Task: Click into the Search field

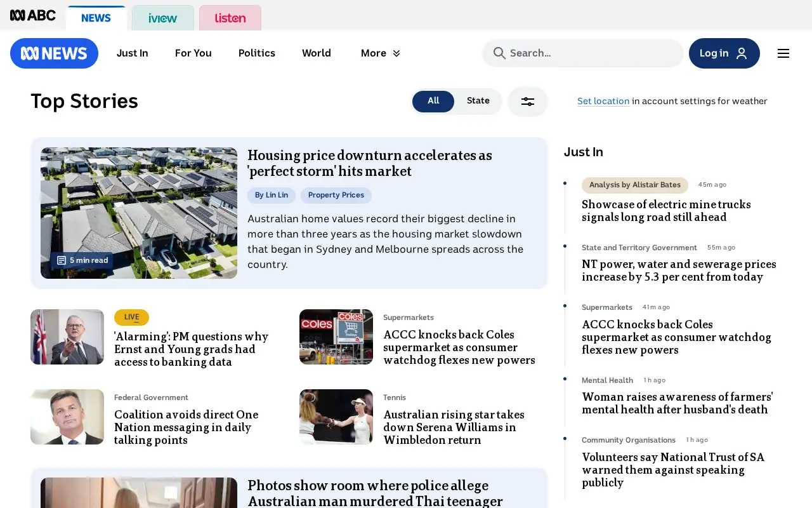Action: [583, 53]
